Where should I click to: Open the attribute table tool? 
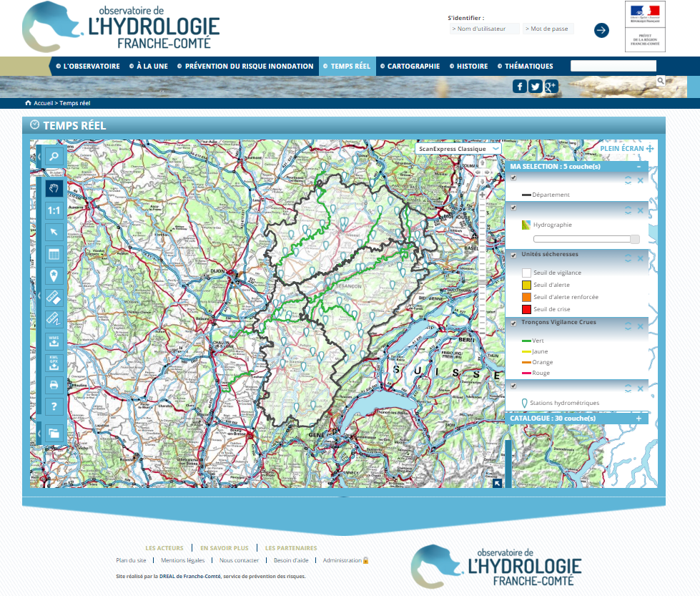(x=54, y=254)
